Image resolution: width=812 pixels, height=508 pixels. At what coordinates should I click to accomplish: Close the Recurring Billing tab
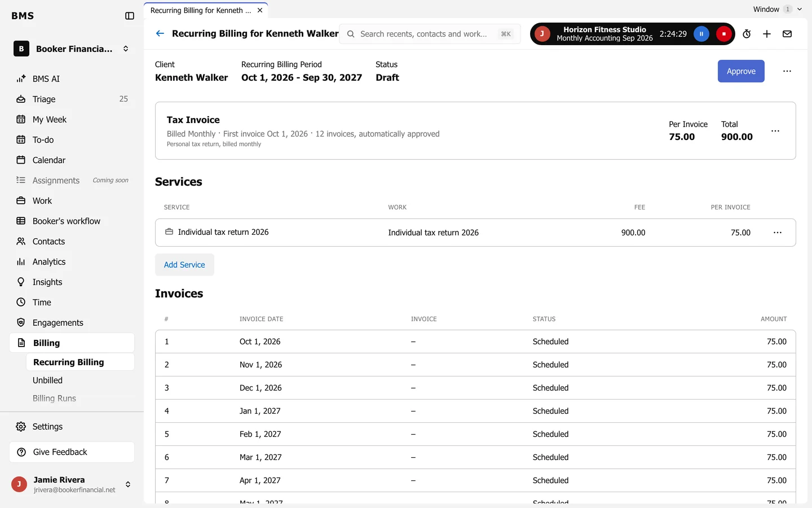(x=260, y=10)
